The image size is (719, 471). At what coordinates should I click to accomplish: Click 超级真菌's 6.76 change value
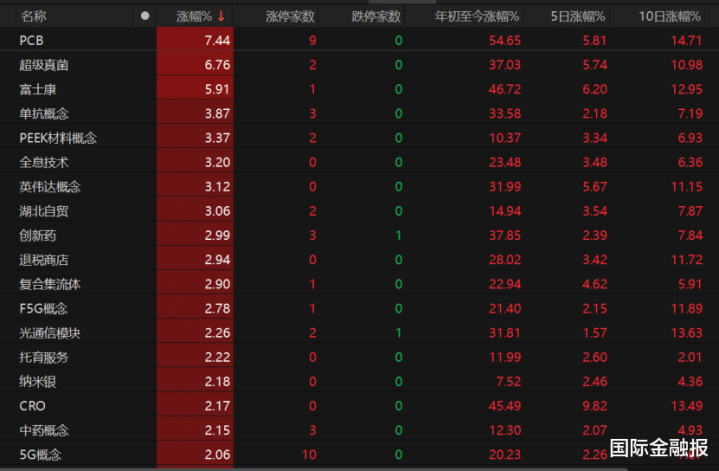217,65
